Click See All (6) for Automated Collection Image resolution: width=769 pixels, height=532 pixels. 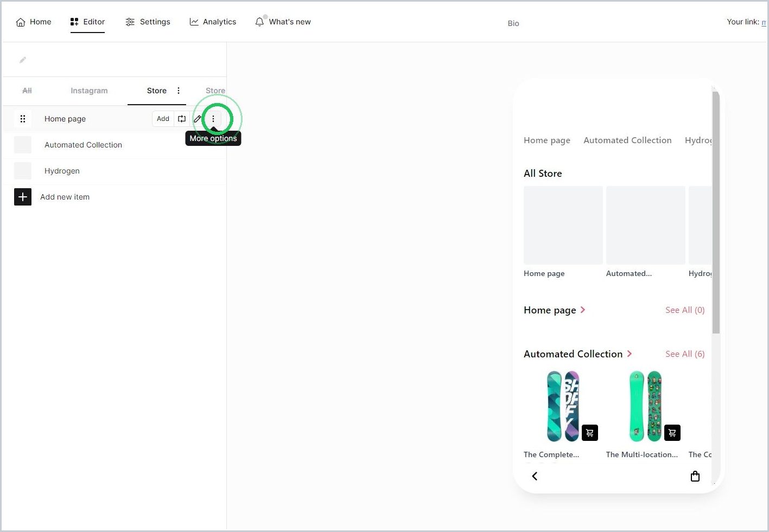tap(685, 354)
